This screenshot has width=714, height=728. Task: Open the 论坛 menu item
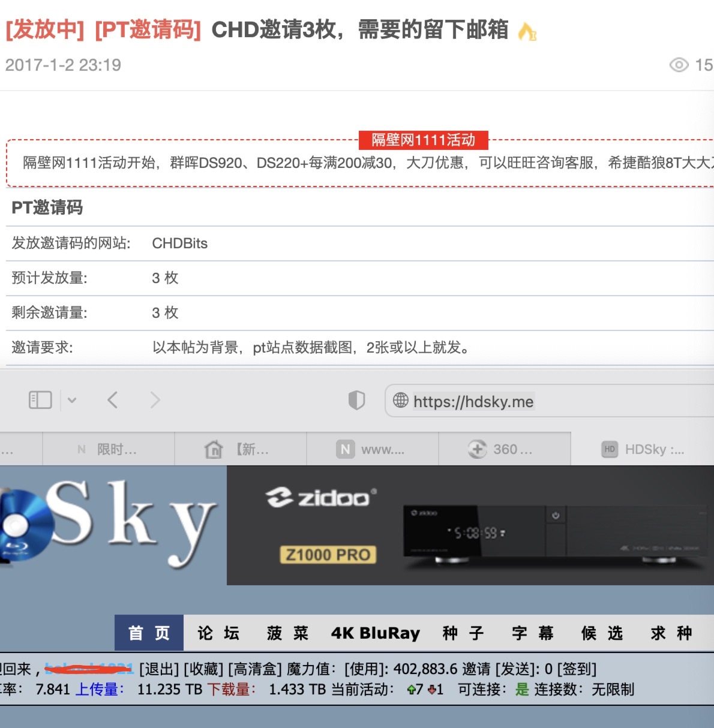218,633
